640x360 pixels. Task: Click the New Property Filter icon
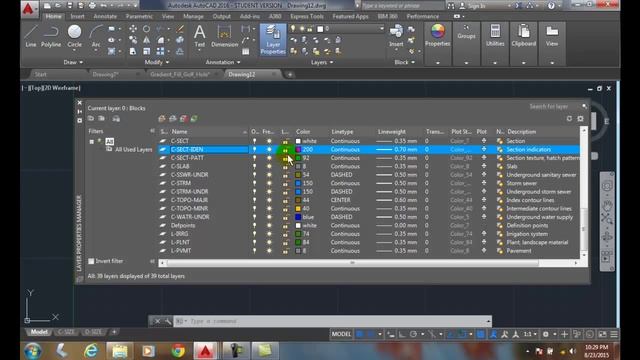[91, 118]
